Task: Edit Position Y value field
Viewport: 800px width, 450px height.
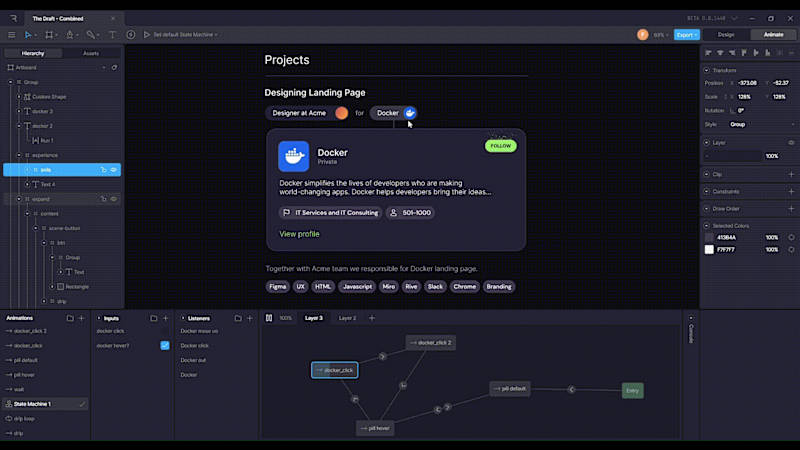Action: (781, 83)
